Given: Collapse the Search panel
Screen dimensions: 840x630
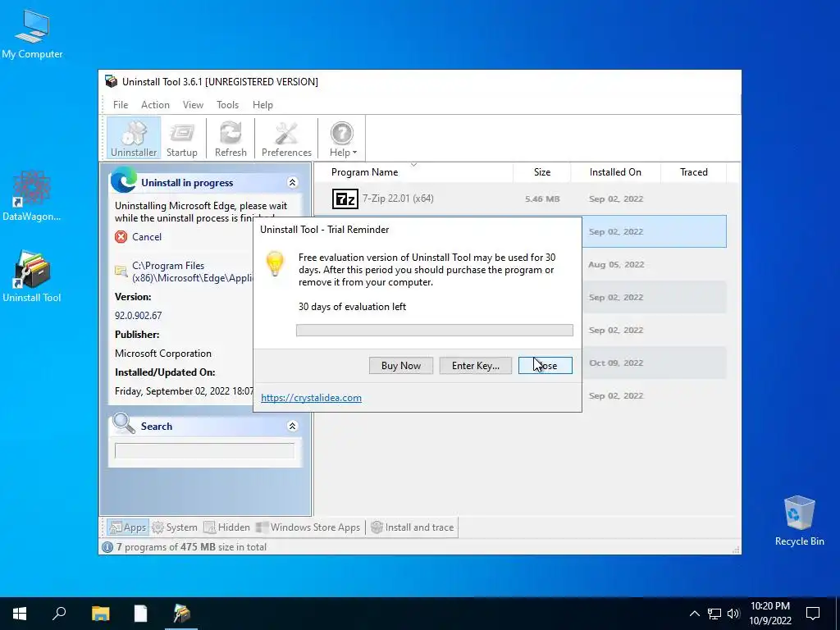Looking at the screenshot, I should 293,427.
